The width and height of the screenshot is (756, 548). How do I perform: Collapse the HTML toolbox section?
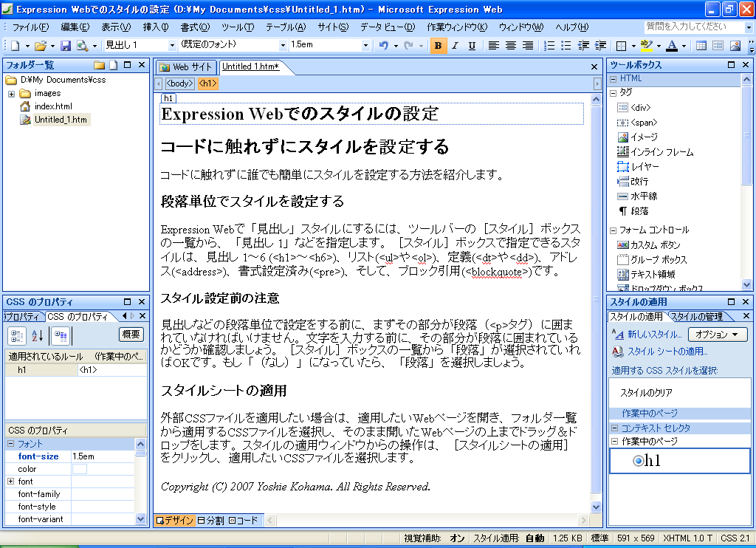click(x=614, y=78)
